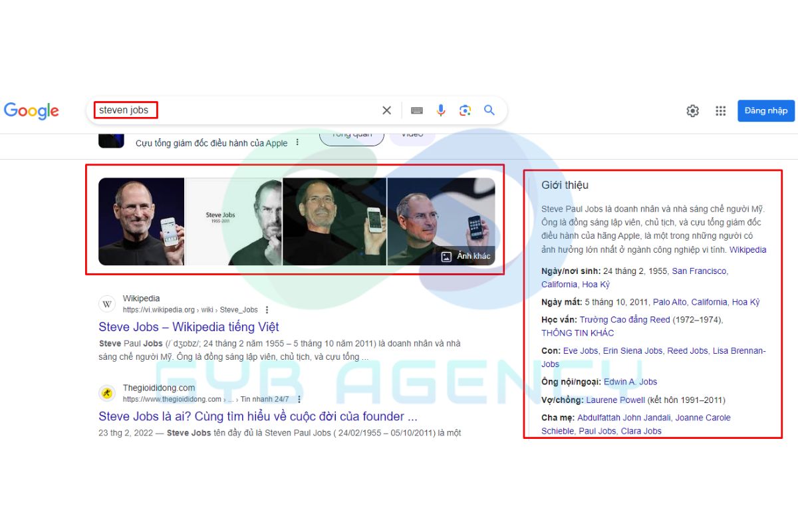798x532 pixels.
Task: Click Apple link in the subtitle
Action: (277, 143)
